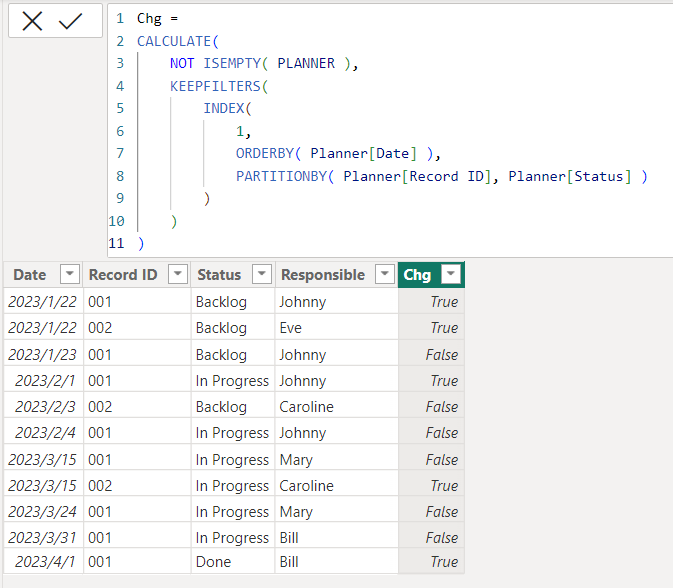Select the date cell 2023/3/24

coord(42,512)
